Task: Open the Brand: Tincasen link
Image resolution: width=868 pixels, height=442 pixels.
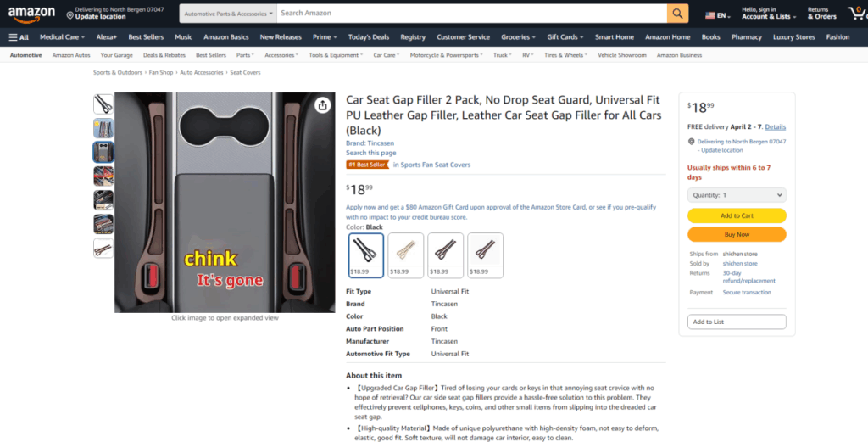Action: click(x=370, y=143)
